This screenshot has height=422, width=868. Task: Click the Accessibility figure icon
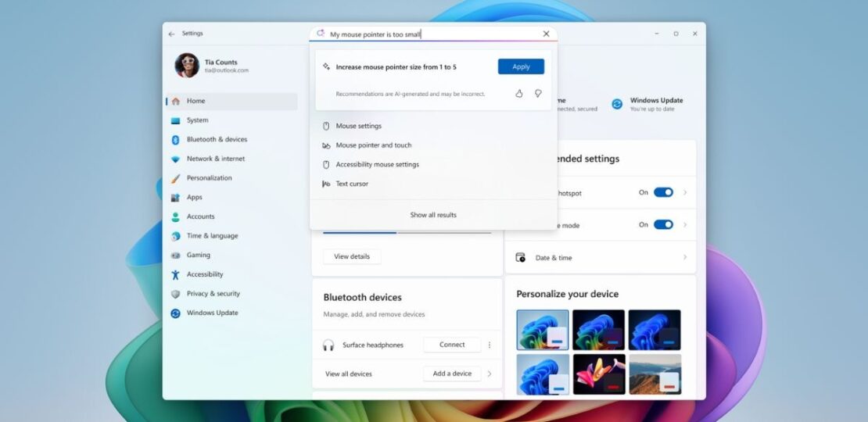[175, 275]
